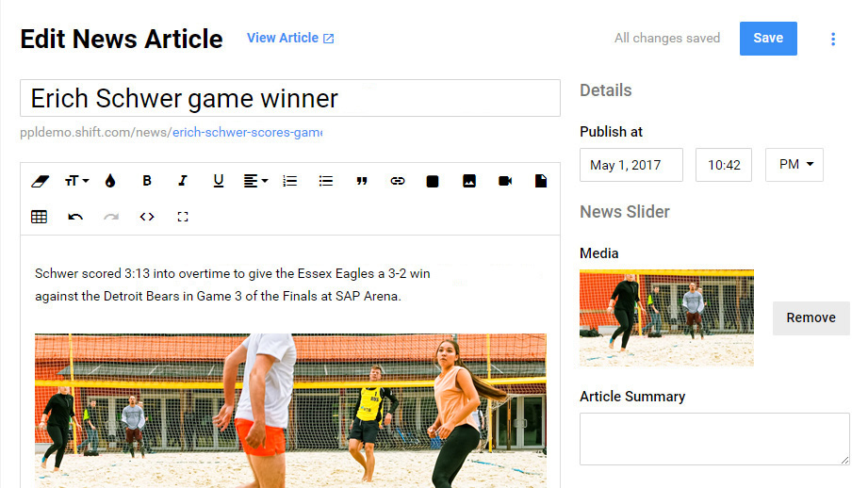Insert an ordered numbered list
The image size is (868, 488).
point(290,181)
